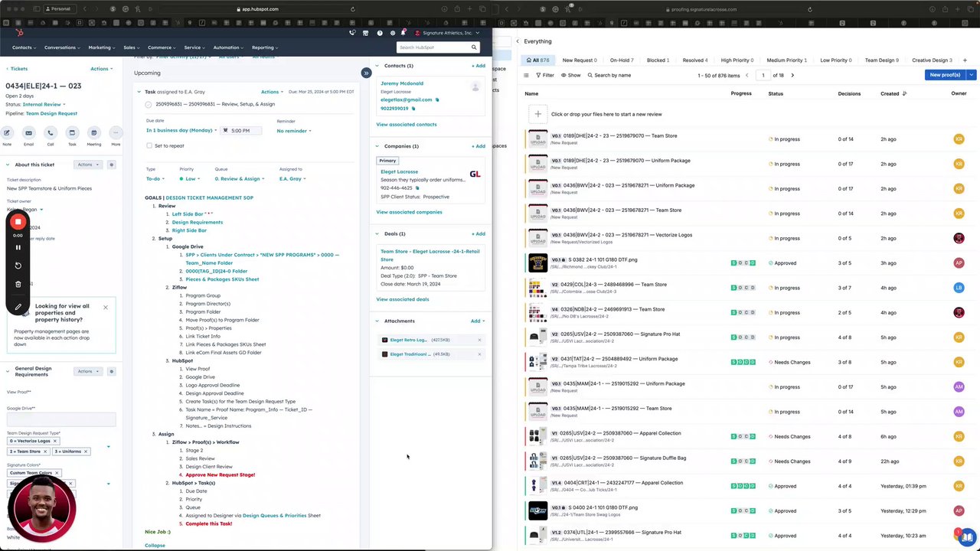Image resolution: width=980 pixels, height=551 pixels.
Task: Restart the recording with the undo icon
Action: [x=18, y=266]
